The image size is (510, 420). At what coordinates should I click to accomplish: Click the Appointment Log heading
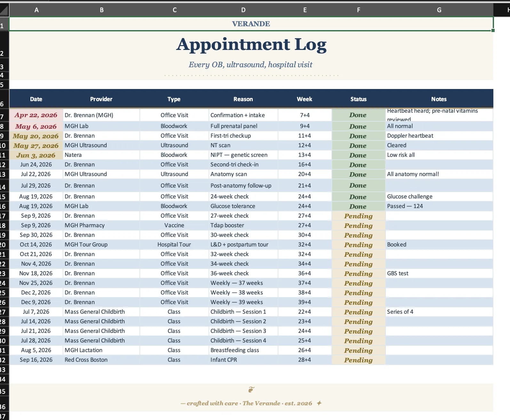pyautogui.click(x=251, y=44)
